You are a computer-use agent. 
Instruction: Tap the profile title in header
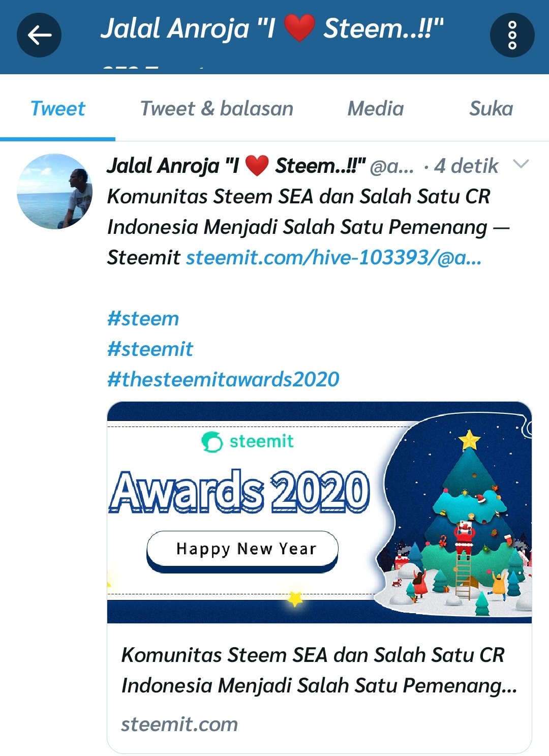click(272, 28)
